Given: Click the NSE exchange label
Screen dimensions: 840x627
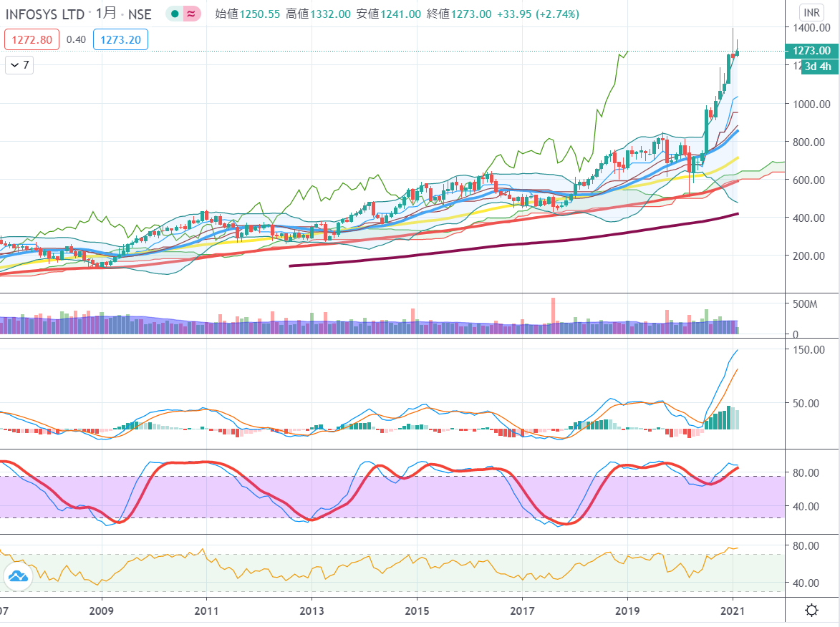Looking at the screenshot, I should click(x=140, y=14).
